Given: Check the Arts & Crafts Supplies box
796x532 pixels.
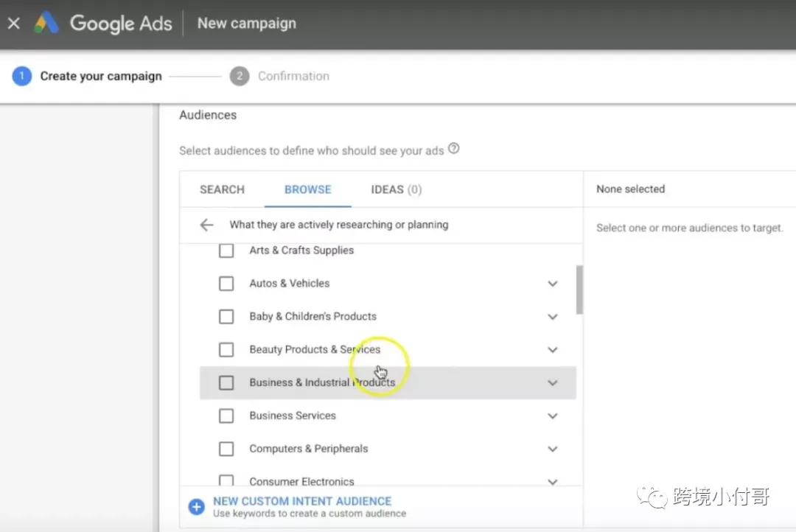Looking at the screenshot, I should [x=226, y=251].
